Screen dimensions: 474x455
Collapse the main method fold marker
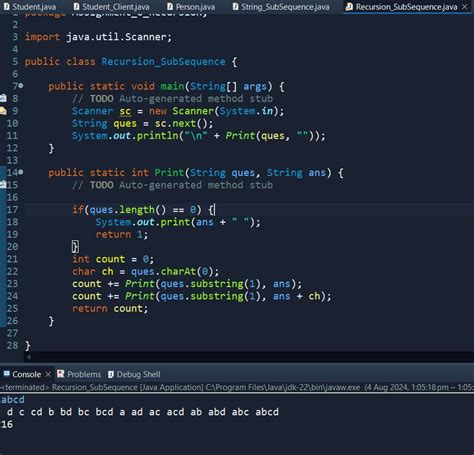pos(21,86)
